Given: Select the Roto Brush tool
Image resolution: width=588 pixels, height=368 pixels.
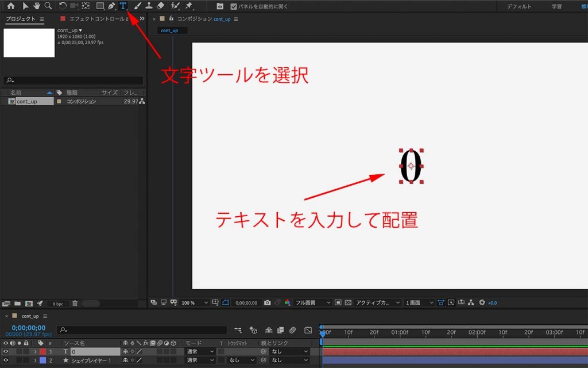Looking at the screenshot, I should pyautogui.click(x=175, y=6).
